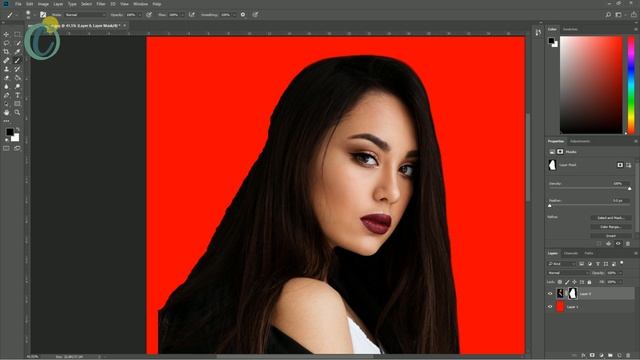The image size is (640, 360).
Task: Select the Eyedropper tool
Action: point(17,52)
